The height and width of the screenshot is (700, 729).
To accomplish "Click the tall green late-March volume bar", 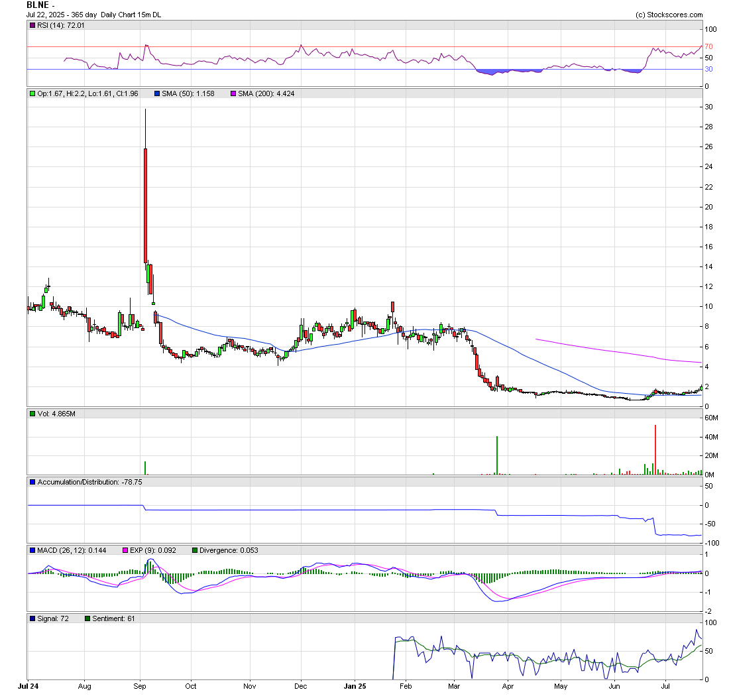I will pyautogui.click(x=497, y=455).
